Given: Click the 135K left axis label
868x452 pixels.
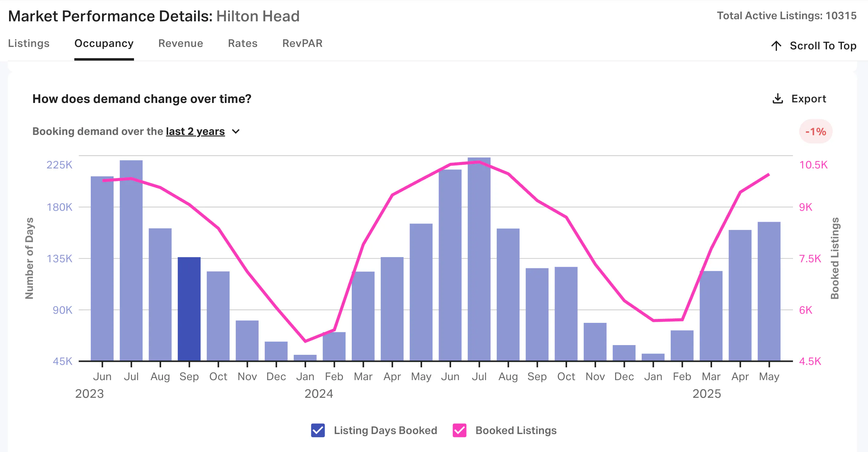Looking at the screenshot, I should coord(59,259).
